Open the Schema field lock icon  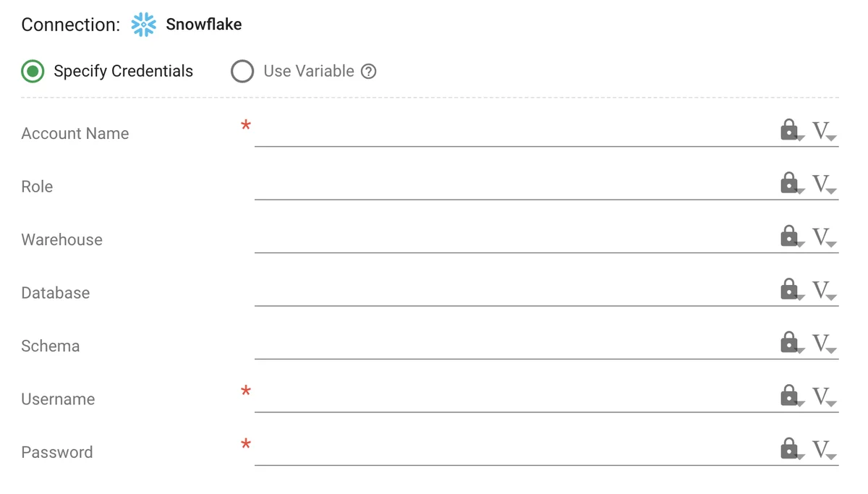789,342
